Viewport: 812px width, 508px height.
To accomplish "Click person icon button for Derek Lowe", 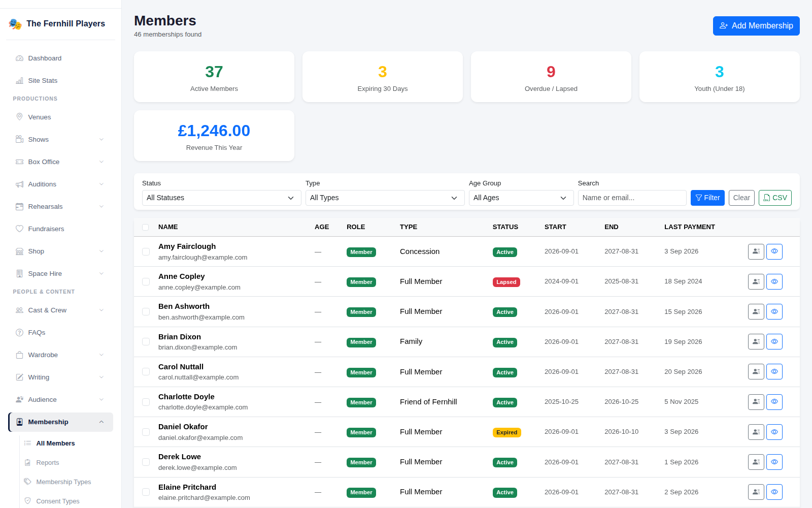I will 756,462.
